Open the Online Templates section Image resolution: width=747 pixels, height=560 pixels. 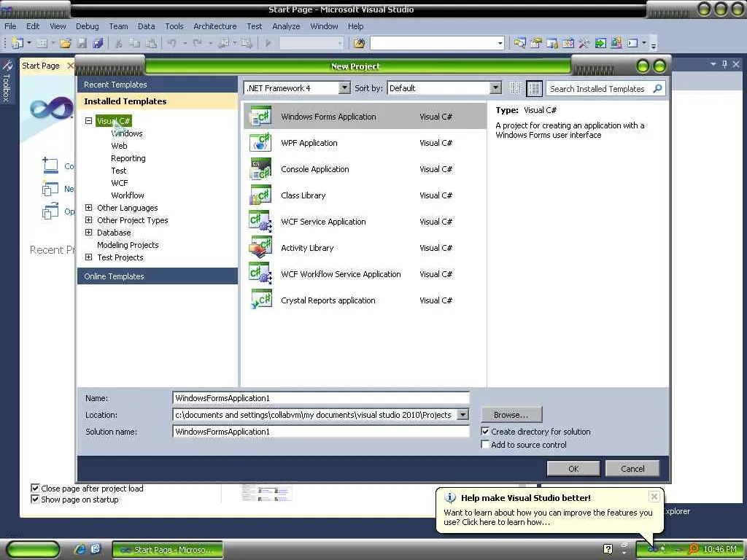(158, 276)
